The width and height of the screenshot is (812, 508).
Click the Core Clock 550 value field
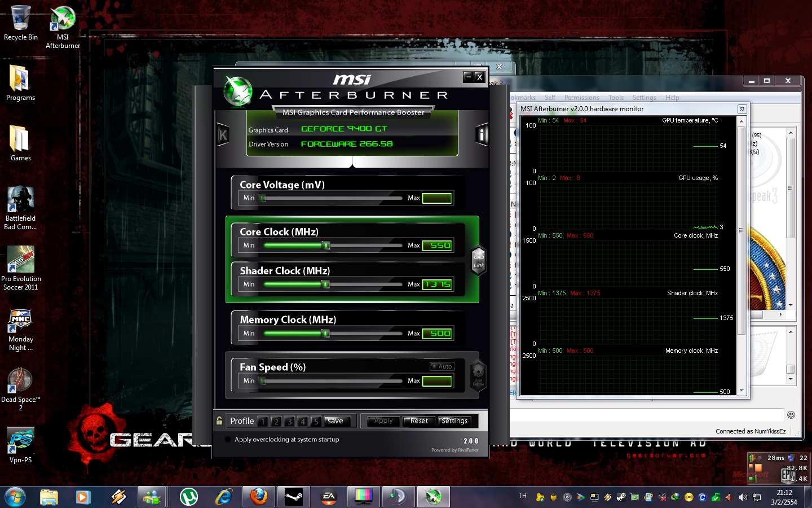[x=437, y=246]
